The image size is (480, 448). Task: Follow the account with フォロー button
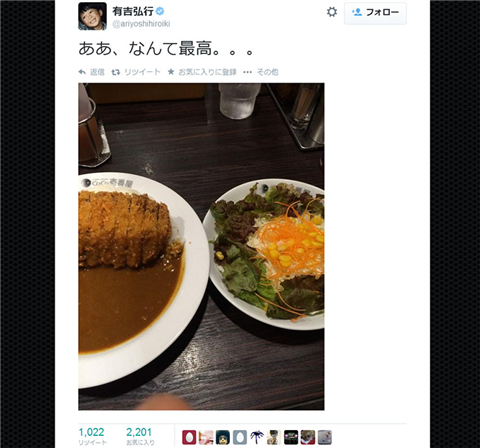click(x=375, y=13)
